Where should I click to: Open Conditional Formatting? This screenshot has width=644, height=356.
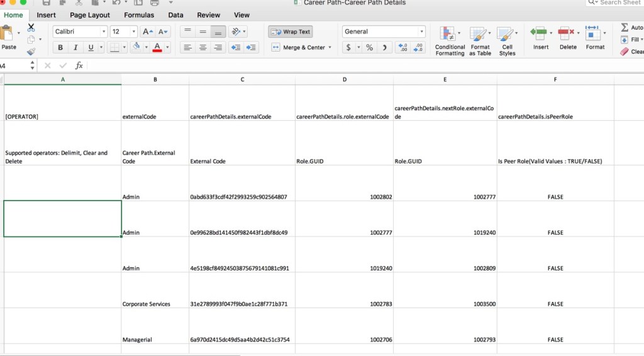pyautogui.click(x=450, y=42)
